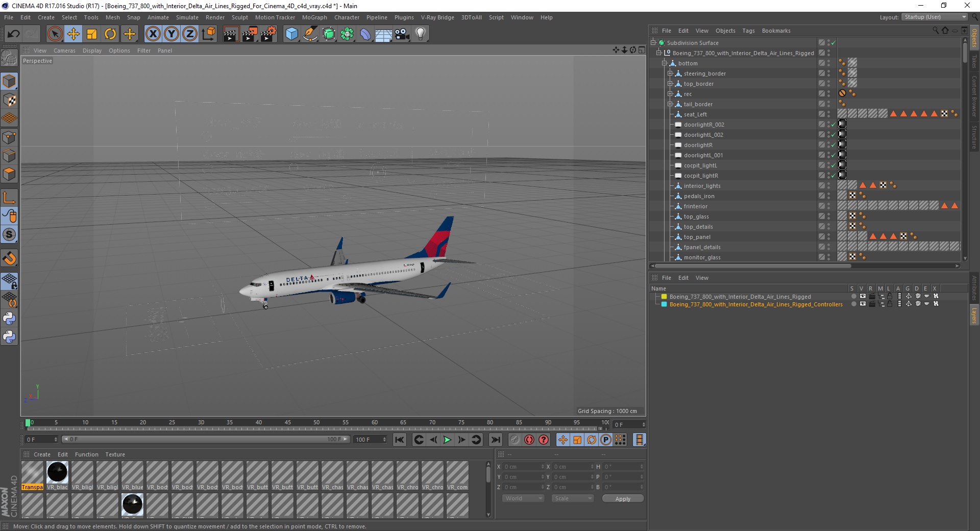Enable Axis mode
Viewport: 980px width, 531px height.
pos(9,198)
